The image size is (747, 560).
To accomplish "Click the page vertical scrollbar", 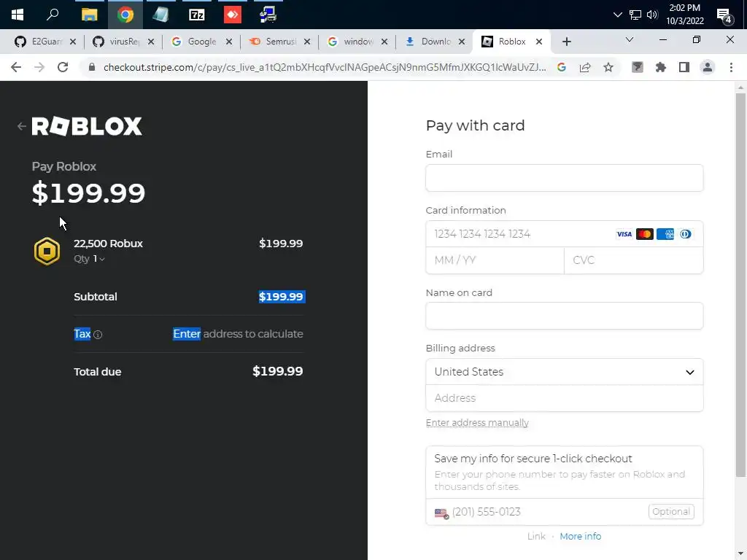I will (x=740, y=284).
